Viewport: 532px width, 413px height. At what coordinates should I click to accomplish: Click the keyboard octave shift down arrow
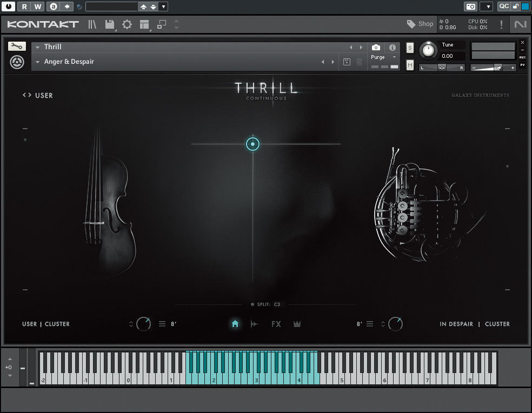pos(10,376)
